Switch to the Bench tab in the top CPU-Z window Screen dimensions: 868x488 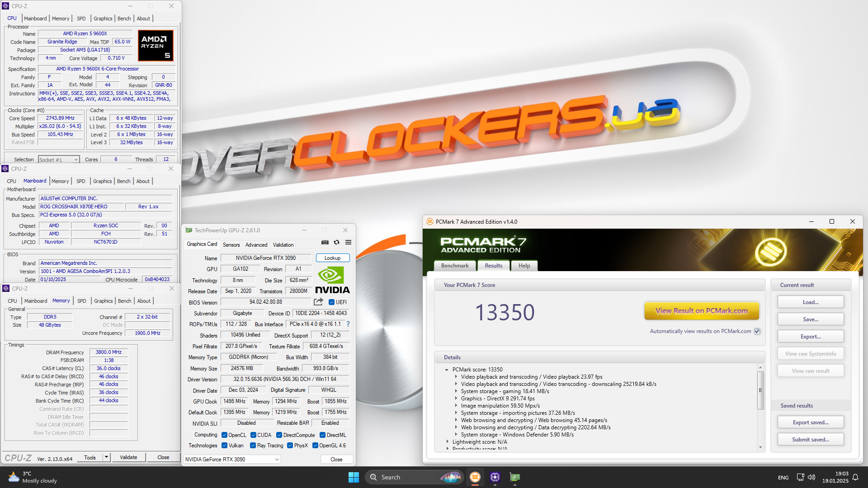click(124, 19)
